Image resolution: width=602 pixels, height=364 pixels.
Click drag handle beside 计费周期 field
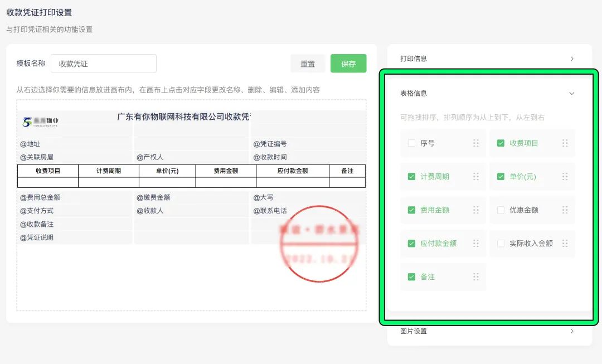475,177
